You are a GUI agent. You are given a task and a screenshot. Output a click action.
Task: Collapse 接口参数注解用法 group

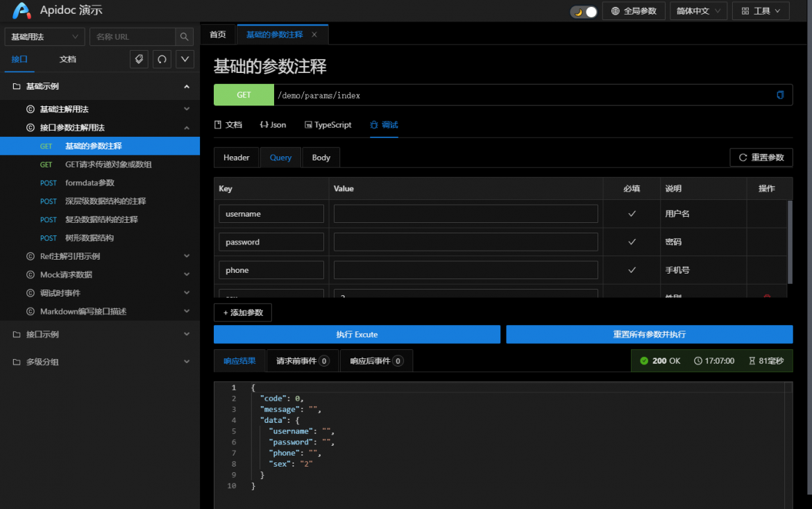click(100, 128)
